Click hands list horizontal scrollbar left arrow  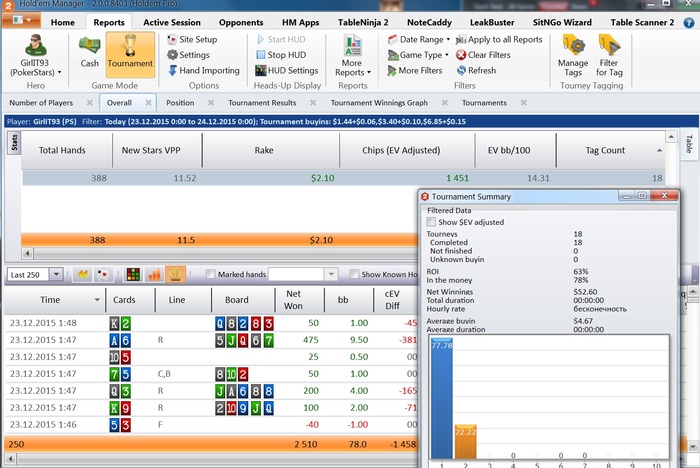[10, 459]
